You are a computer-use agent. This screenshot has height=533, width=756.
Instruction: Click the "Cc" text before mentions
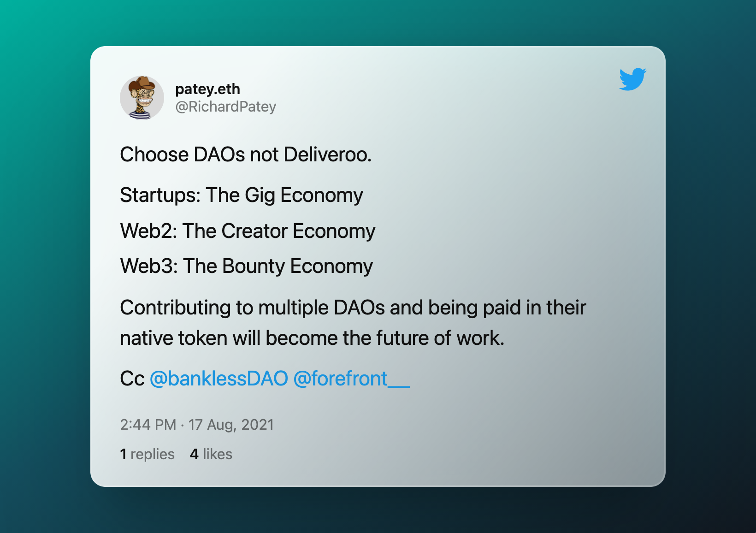(x=132, y=379)
